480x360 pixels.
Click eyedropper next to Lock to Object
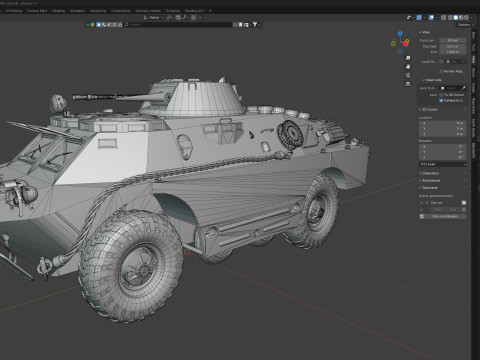(x=464, y=88)
